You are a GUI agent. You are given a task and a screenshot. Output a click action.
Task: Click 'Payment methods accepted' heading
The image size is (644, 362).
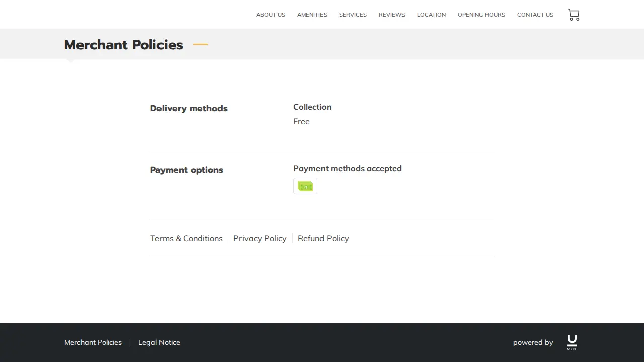[x=348, y=168]
